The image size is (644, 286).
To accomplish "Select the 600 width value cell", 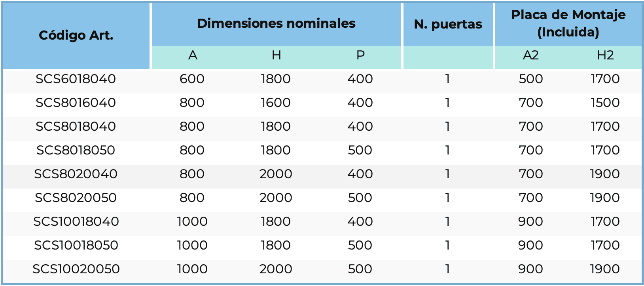I will pyautogui.click(x=192, y=79).
